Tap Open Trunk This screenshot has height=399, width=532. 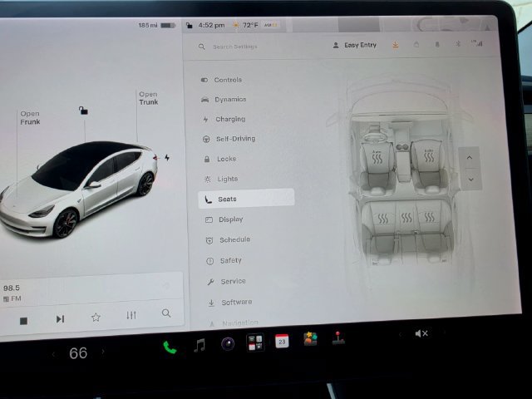point(149,98)
